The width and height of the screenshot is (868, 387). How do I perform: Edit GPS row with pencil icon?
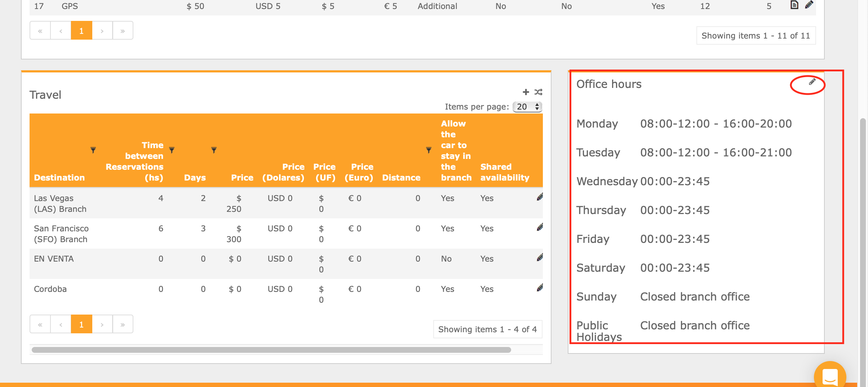pyautogui.click(x=809, y=5)
